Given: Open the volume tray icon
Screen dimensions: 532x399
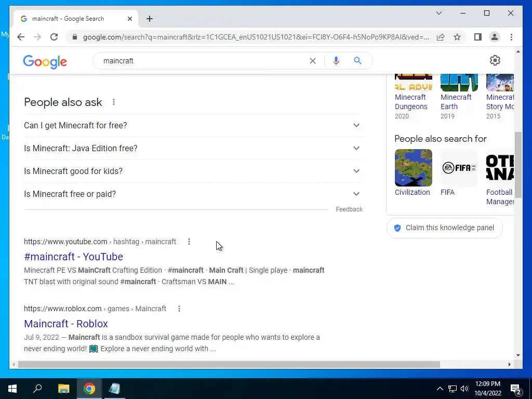Looking at the screenshot, I should click(x=464, y=389).
